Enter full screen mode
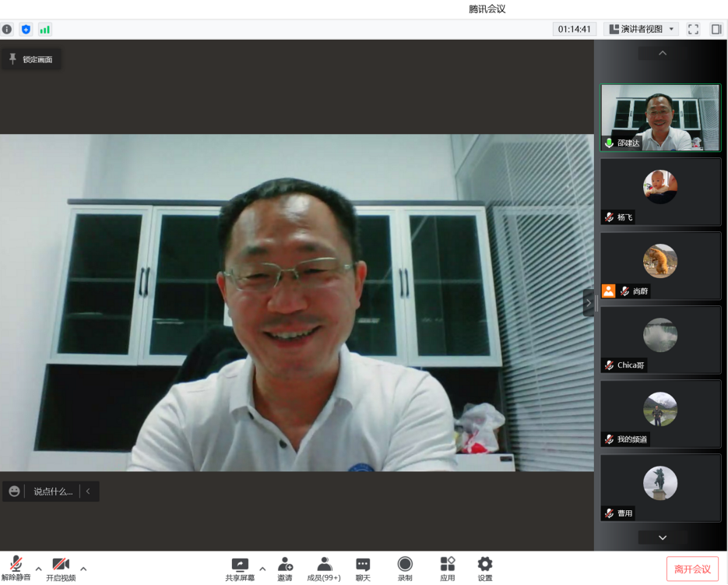Viewport: 728px width, 585px height. pos(693,30)
